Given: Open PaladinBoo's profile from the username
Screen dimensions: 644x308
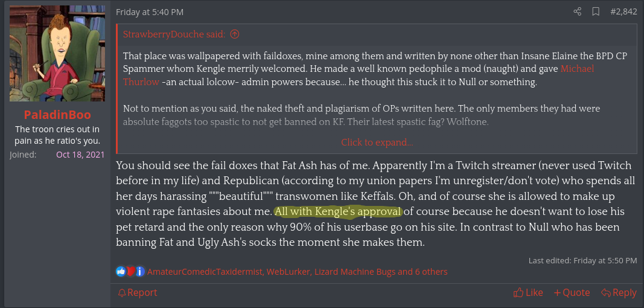Looking at the screenshot, I should point(57,115).
